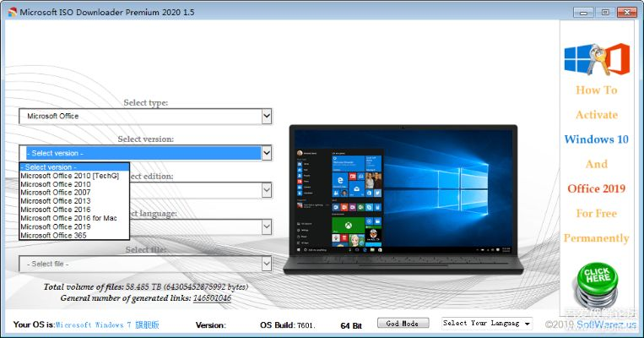Pick the plain Microsoft Office 2016 entry

74,210
